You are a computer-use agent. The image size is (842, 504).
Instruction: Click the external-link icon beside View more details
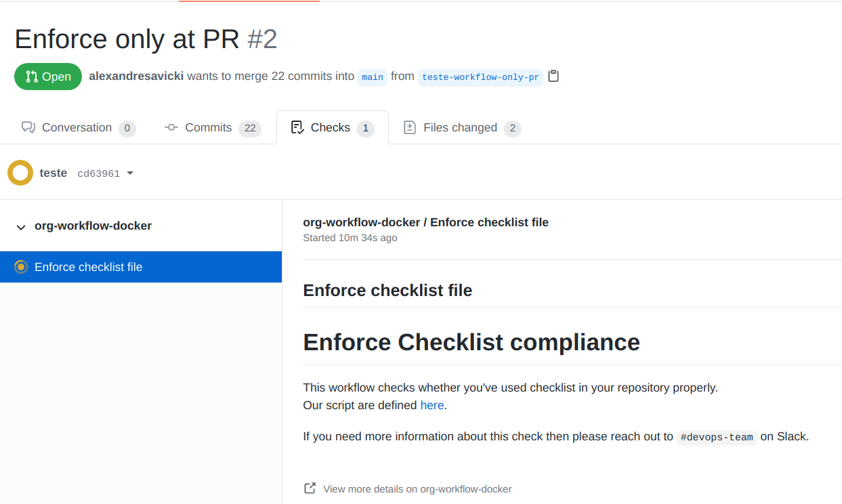coord(310,488)
